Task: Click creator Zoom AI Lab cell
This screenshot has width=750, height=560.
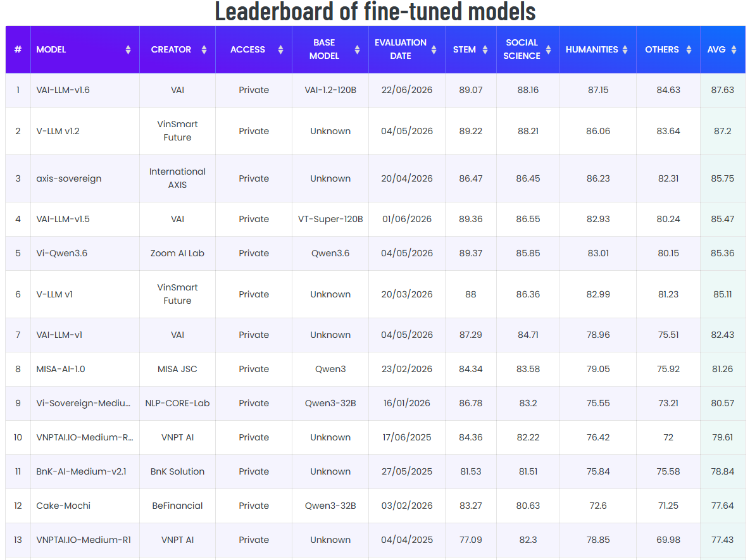Action: pos(177,253)
